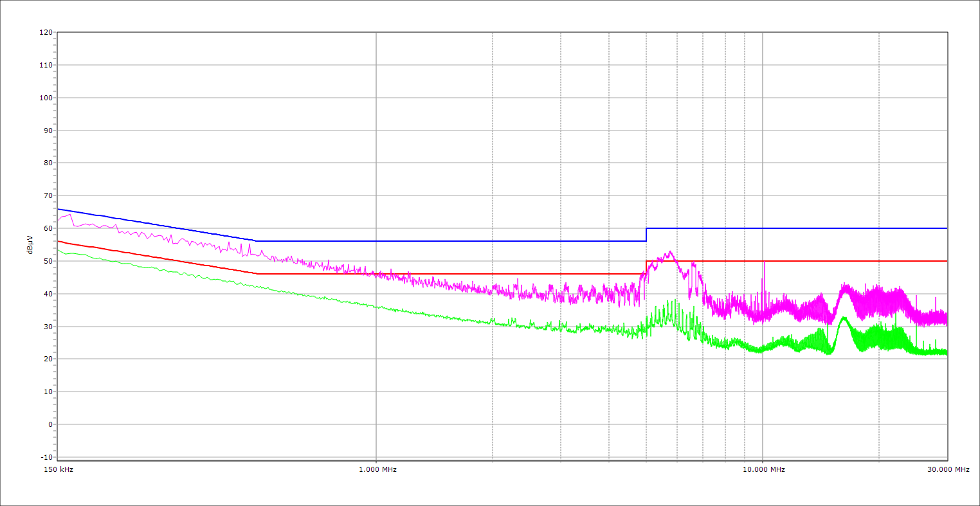
Task: Click the dBµV vertical axis title
Action: click(x=30, y=246)
